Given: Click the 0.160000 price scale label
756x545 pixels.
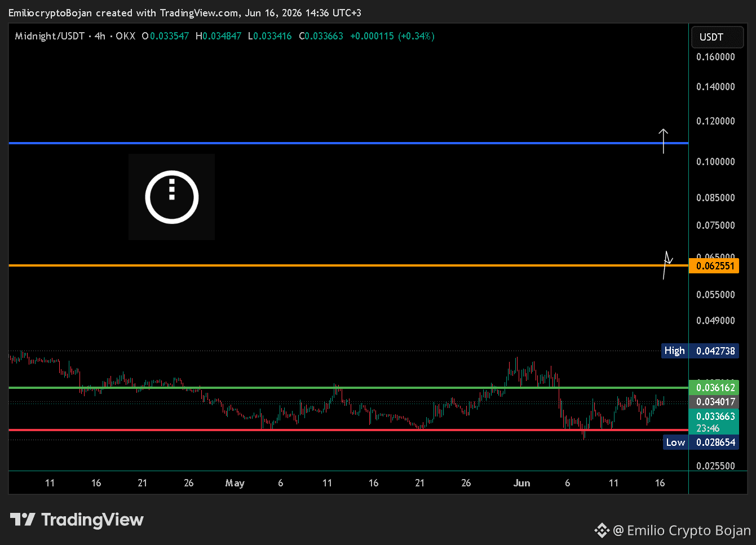Looking at the screenshot, I should (715, 57).
